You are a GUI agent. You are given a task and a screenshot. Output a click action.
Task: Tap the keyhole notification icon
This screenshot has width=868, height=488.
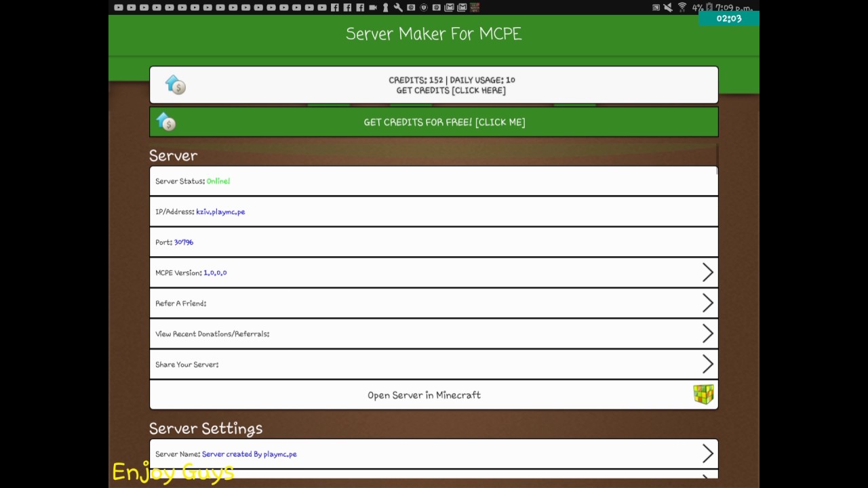(385, 7)
